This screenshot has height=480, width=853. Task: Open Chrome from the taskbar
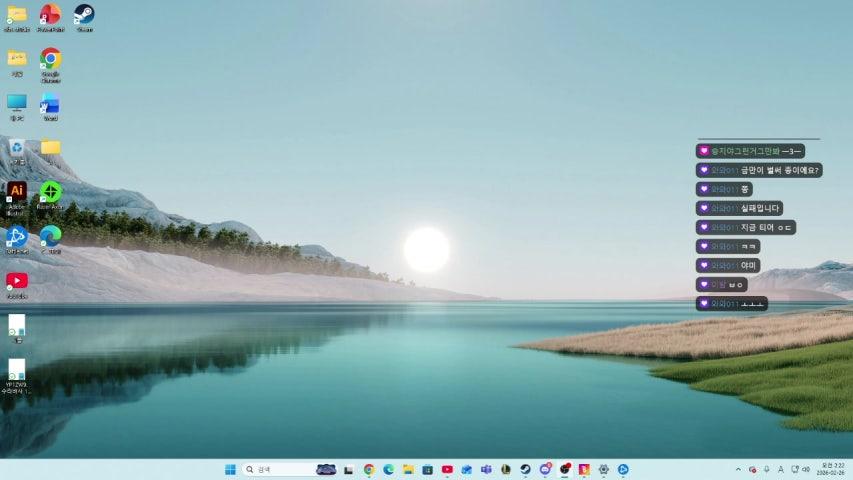pos(369,469)
